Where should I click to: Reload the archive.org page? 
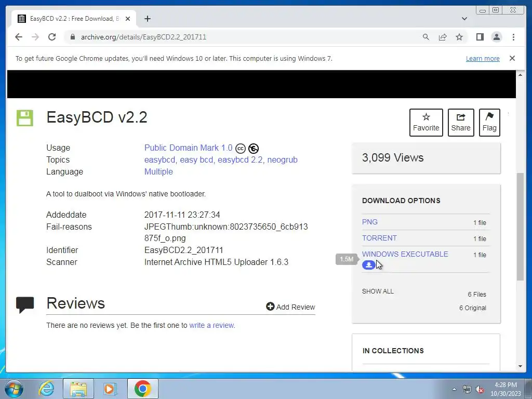pyautogui.click(x=52, y=37)
